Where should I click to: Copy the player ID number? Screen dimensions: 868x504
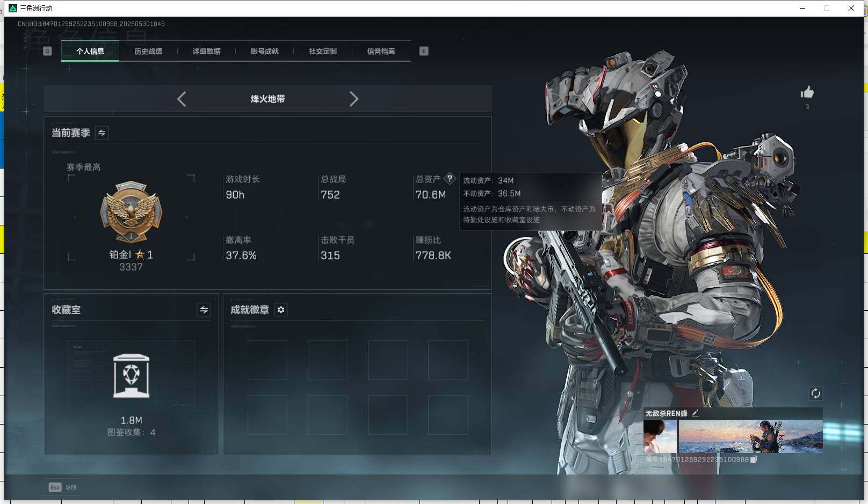point(753,459)
